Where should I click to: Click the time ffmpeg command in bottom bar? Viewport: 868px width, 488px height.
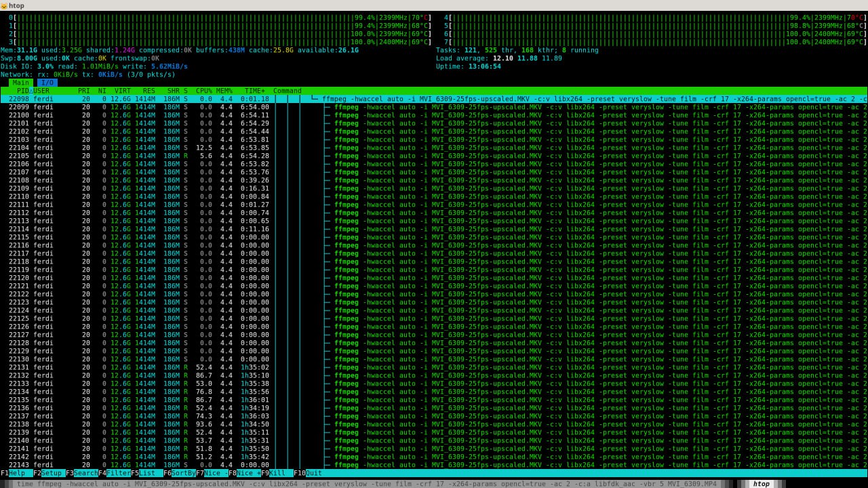click(366, 484)
